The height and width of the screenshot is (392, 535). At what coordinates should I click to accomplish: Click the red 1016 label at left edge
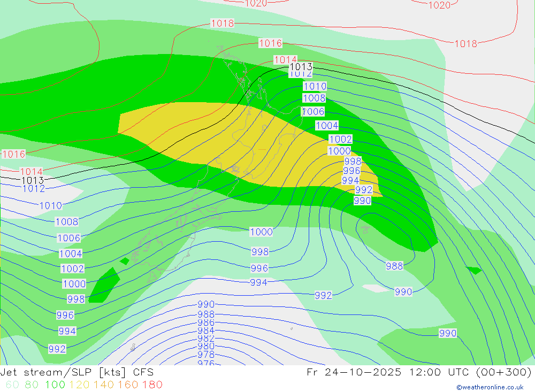pos(14,154)
